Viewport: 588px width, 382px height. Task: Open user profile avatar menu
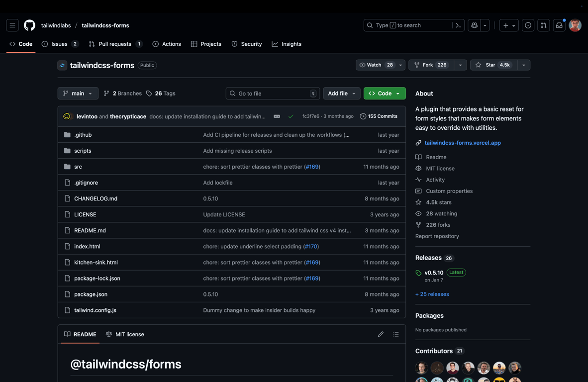(575, 25)
